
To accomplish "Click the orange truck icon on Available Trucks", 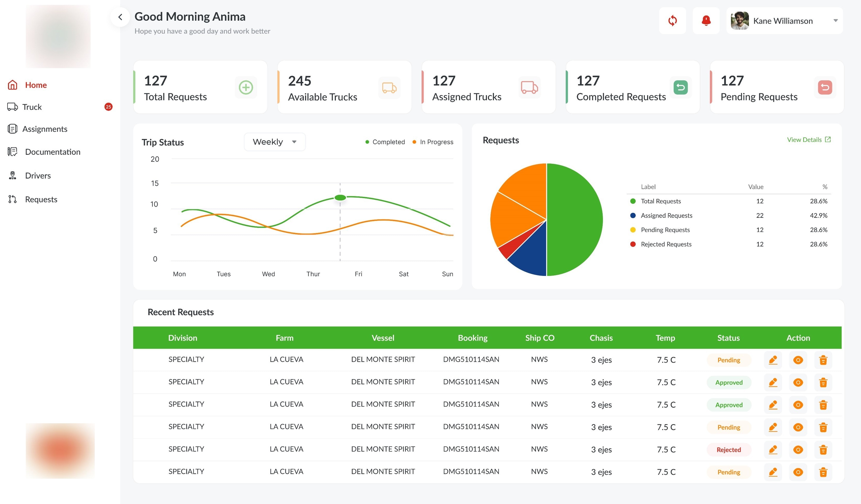I will [389, 88].
